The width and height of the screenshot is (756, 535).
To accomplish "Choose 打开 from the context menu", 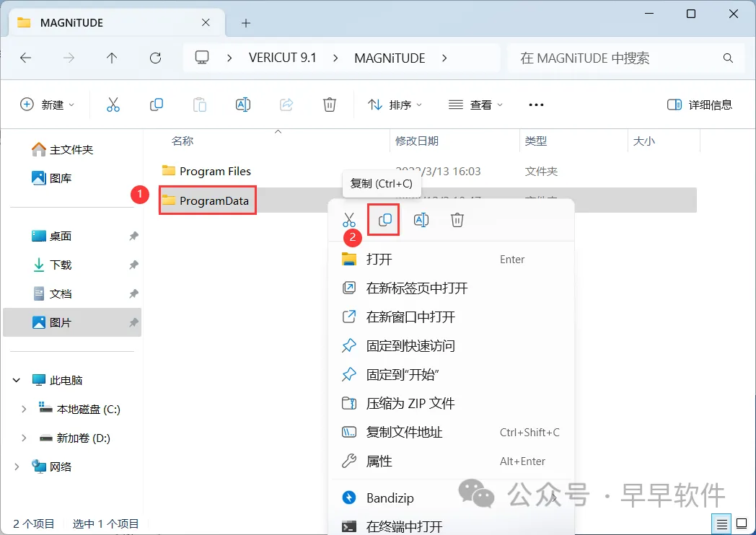I will pos(452,260).
